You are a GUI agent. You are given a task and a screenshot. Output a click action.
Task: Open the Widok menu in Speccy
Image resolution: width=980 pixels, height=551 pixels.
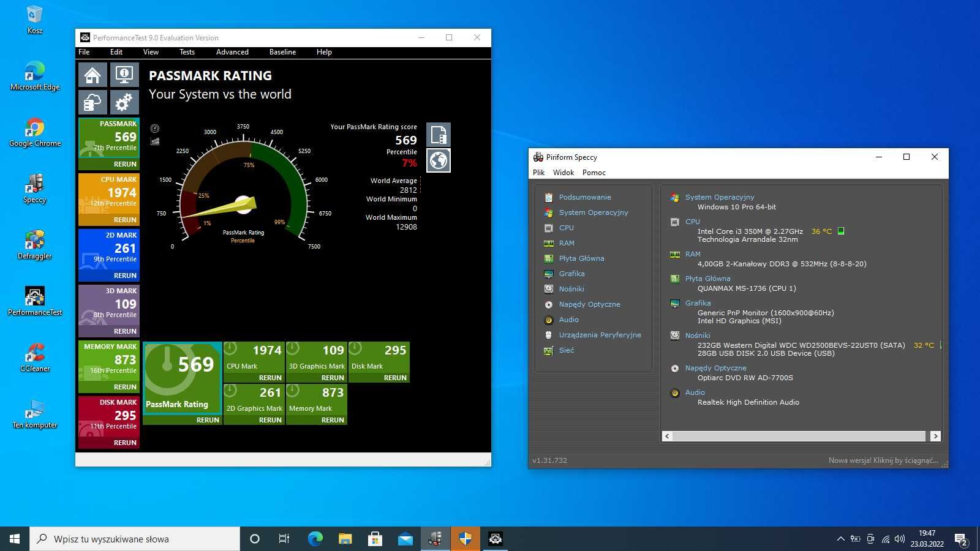[563, 173]
